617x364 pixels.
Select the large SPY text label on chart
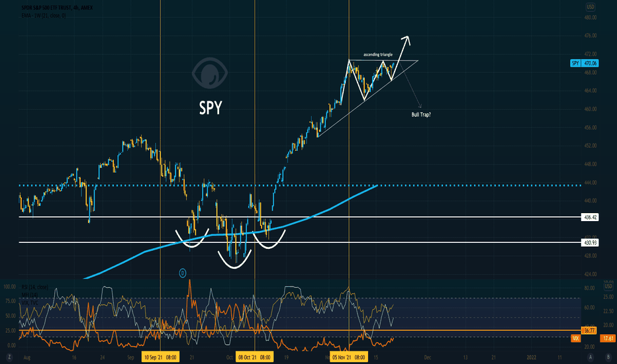[211, 108]
